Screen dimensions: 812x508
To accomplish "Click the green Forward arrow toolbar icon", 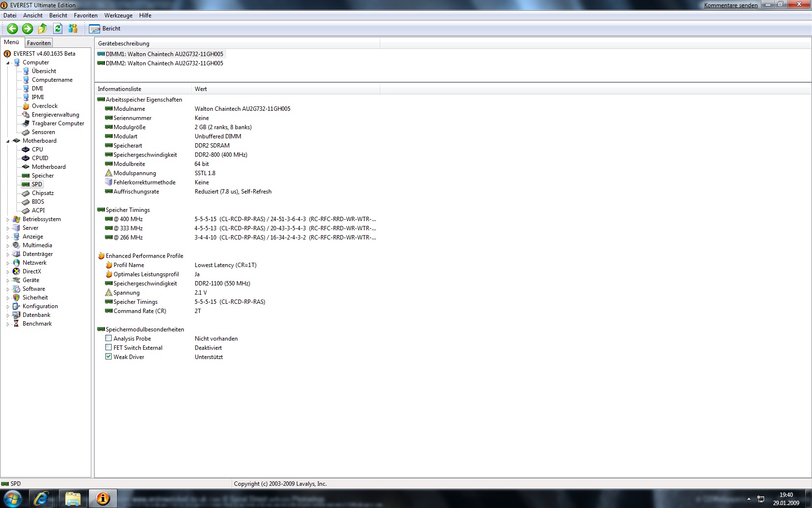I will click(28, 29).
